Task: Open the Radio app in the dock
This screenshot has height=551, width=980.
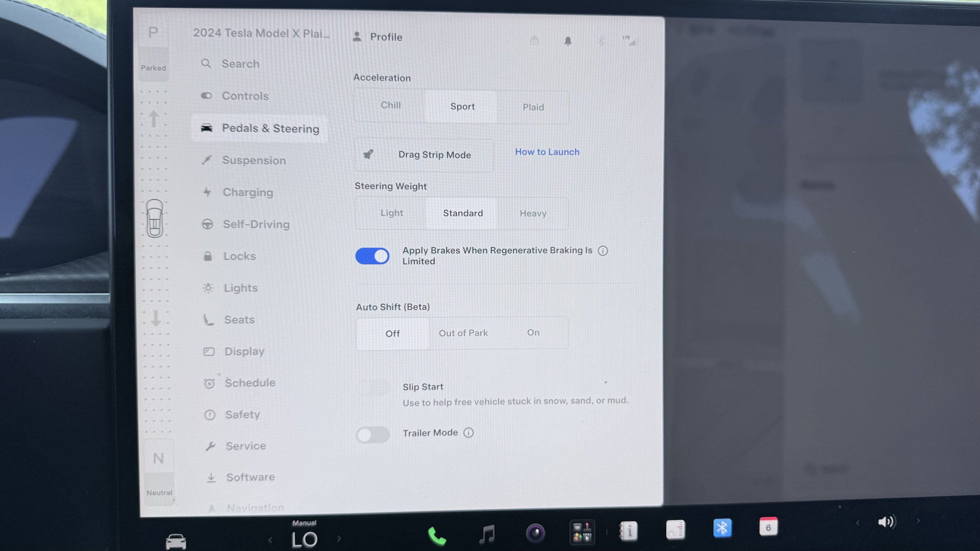Action: [676, 529]
